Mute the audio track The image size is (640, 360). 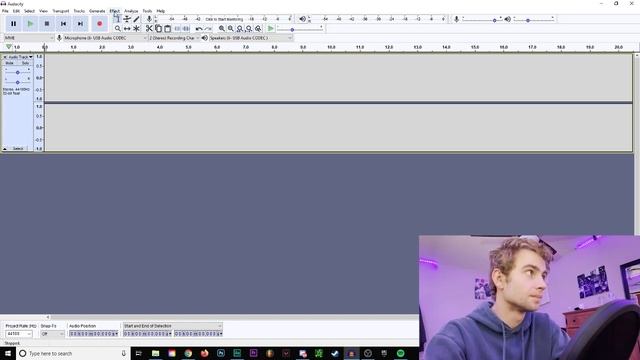tap(10, 63)
